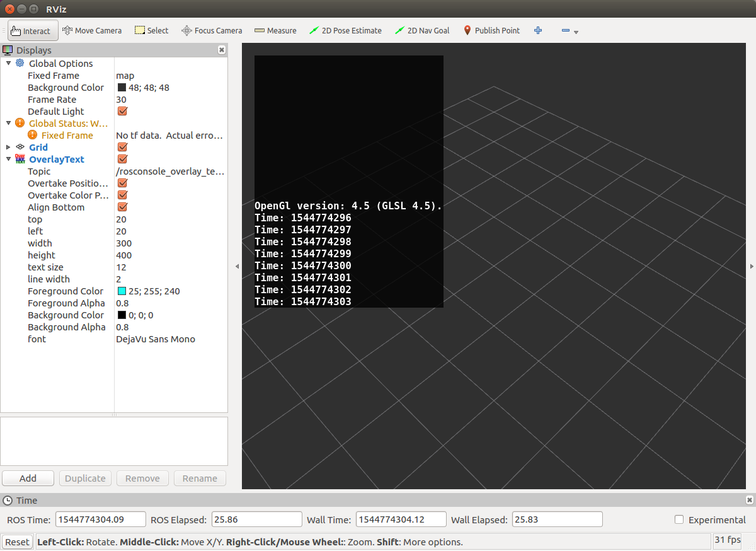Click the OverlayText display icon
The width and height of the screenshot is (756, 551).
20,159
